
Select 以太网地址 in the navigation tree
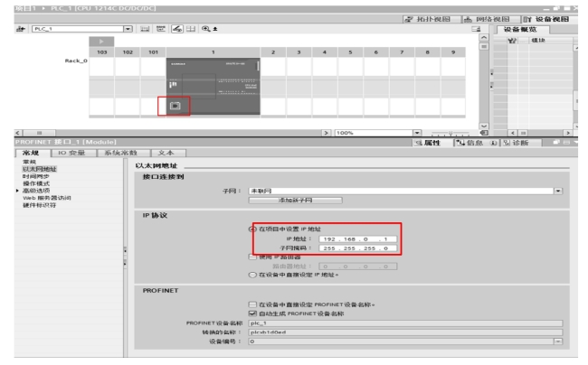pyautogui.click(x=40, y=169)
